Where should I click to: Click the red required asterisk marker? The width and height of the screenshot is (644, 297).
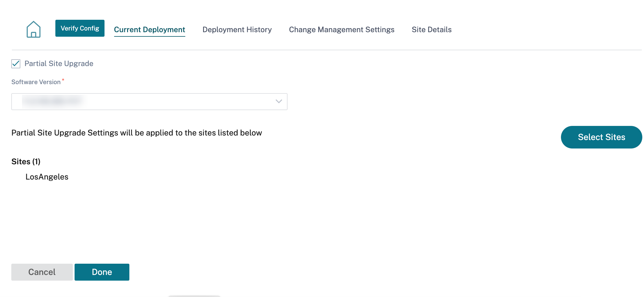pos(63,80)
